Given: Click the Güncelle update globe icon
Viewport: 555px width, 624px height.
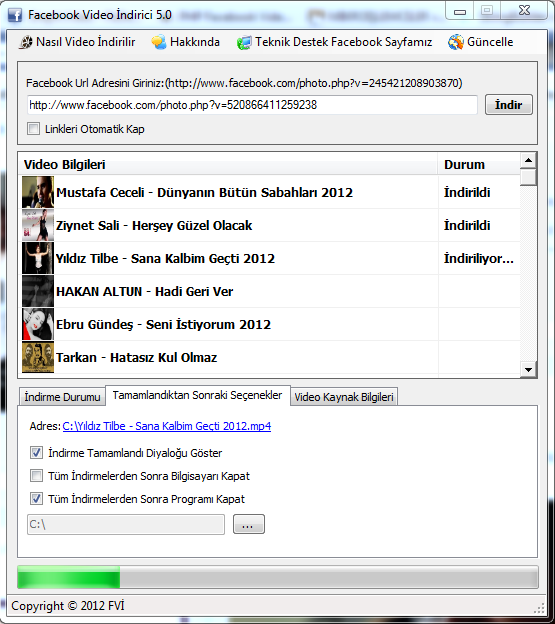Looking at the screenshot, I should (456, 42).
